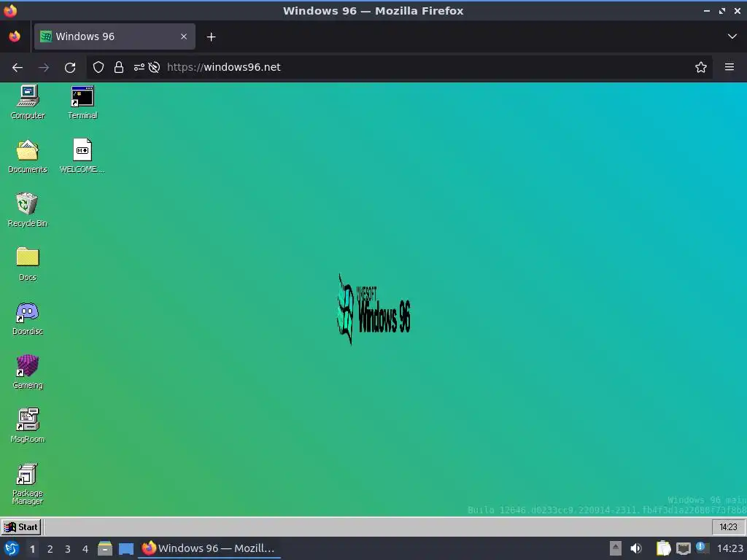Click the network status tray icon
747x560 pixels.
[x=683, y=548]
